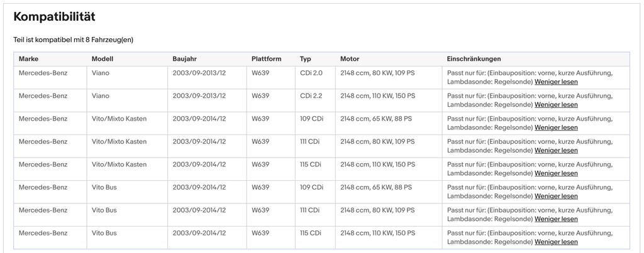Click 111 CDi type in Vito Bus row
This screenshot has width=644, height=253.
[x=309, y=210]
